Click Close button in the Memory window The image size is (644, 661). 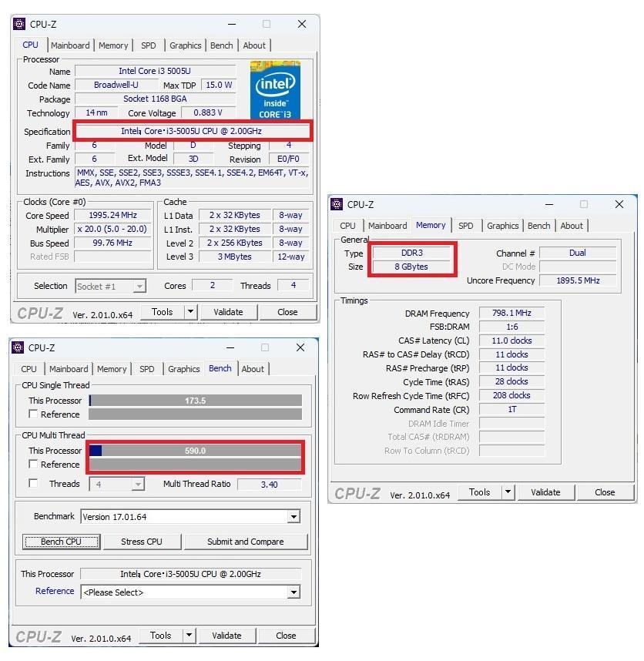tap(605, 492)
